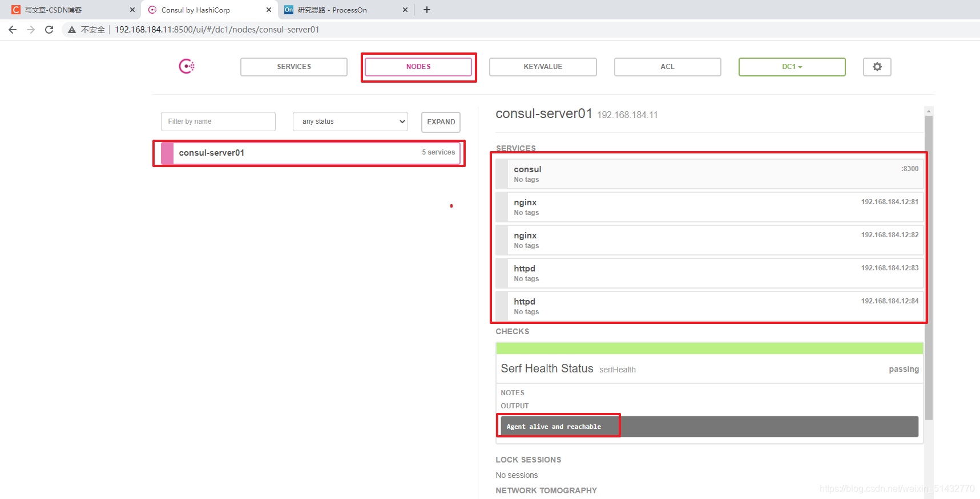Open httpd service at 192.168.184.12:83
The height and width of the screenshot is (499, 980).
tap(709, 273)
